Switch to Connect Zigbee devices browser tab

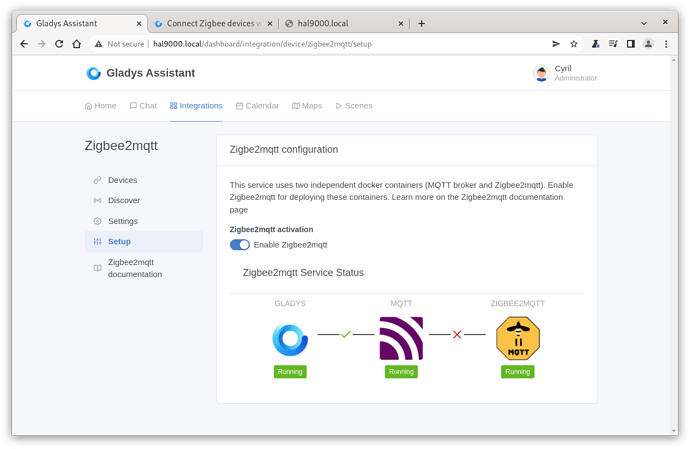coord(213,23)
